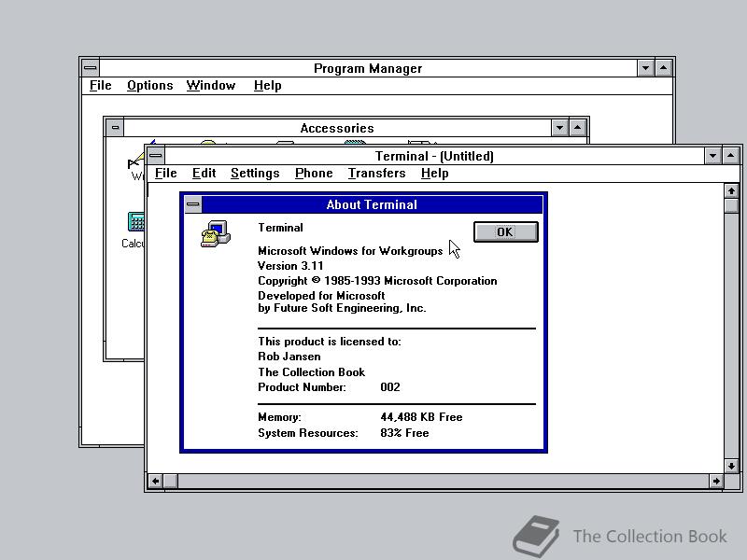The height and width of the screenshot is (560, 747).
Task: Open the Program Manager Help menu
Action: (267, 86)
